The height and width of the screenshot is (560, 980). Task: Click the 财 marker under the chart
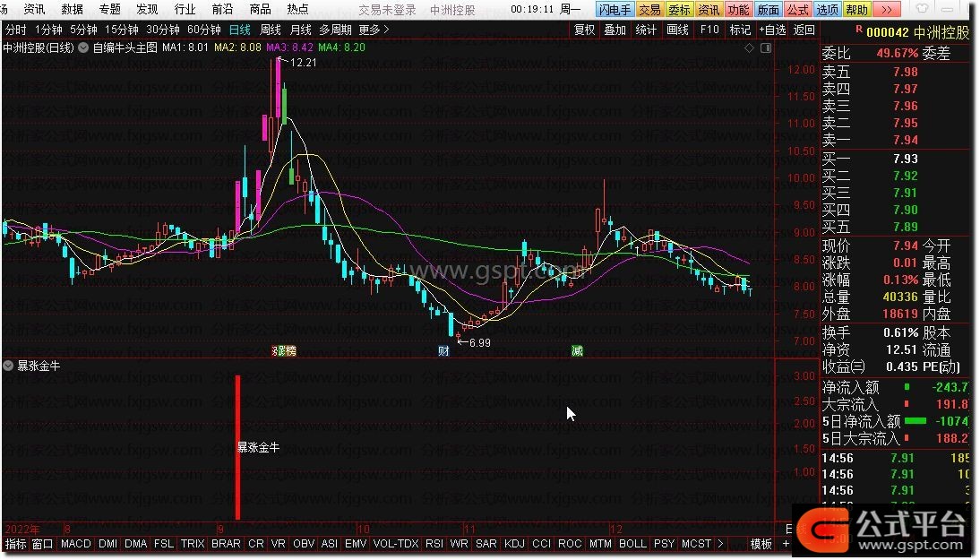coord(443,350)
